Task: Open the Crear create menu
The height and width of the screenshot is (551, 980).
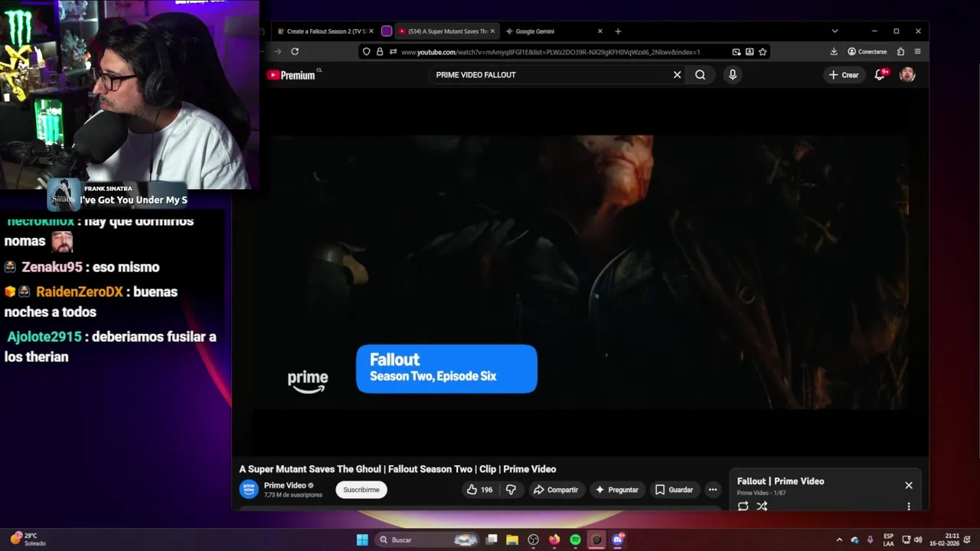Action: 844,75
